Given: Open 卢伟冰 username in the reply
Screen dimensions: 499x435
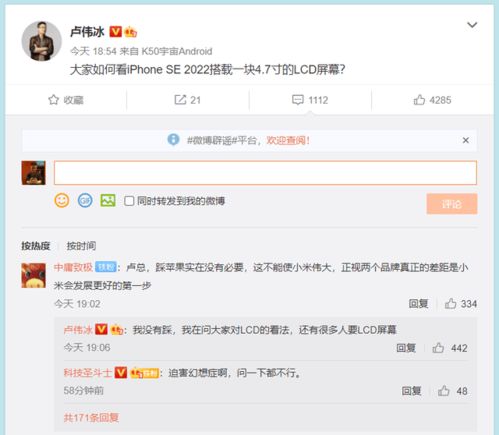Looking at the screenshot, I should (x=78, y=330).
